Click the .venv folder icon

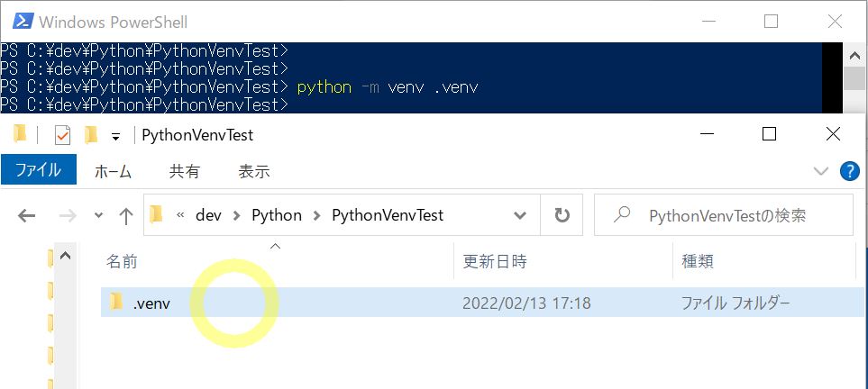pyautogui.click(x=116, y=302)
